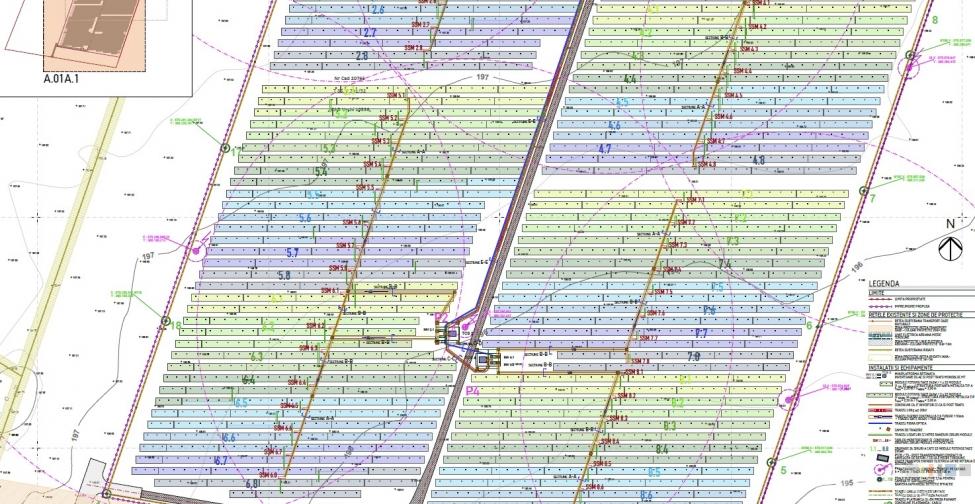Select the SSM 7.8 string box label
Screen dimensions: 975x504
coord(638,361)
